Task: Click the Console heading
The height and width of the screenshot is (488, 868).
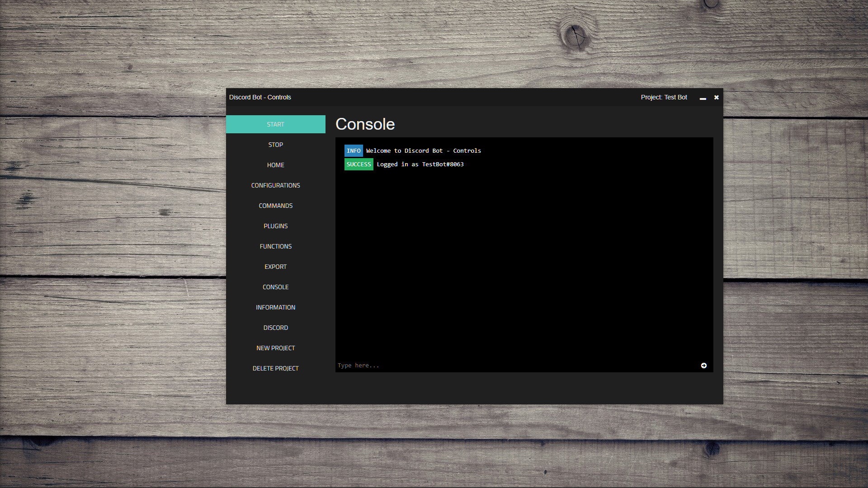Action: 365,124
